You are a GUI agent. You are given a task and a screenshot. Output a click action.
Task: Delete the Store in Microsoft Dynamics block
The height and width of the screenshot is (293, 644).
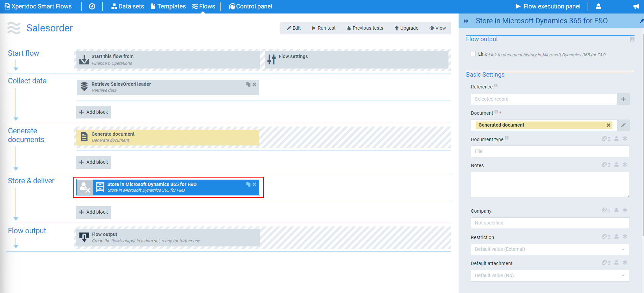click(x=255, y=184)
